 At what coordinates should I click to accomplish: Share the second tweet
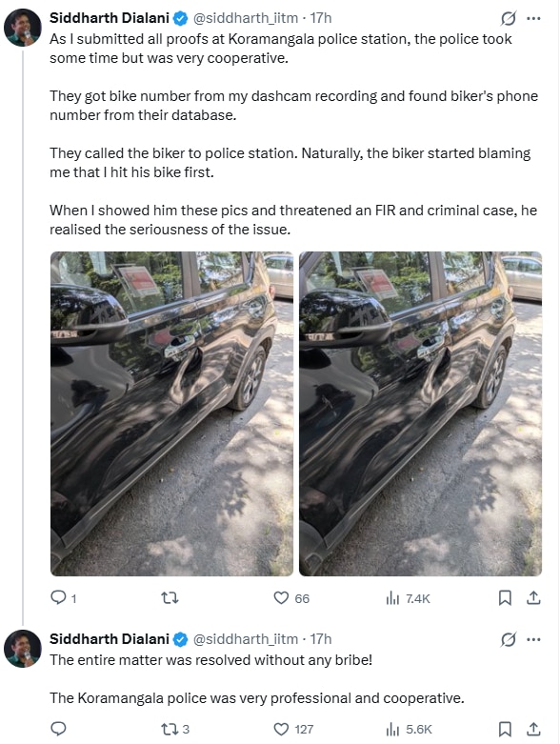click(533, 729)
